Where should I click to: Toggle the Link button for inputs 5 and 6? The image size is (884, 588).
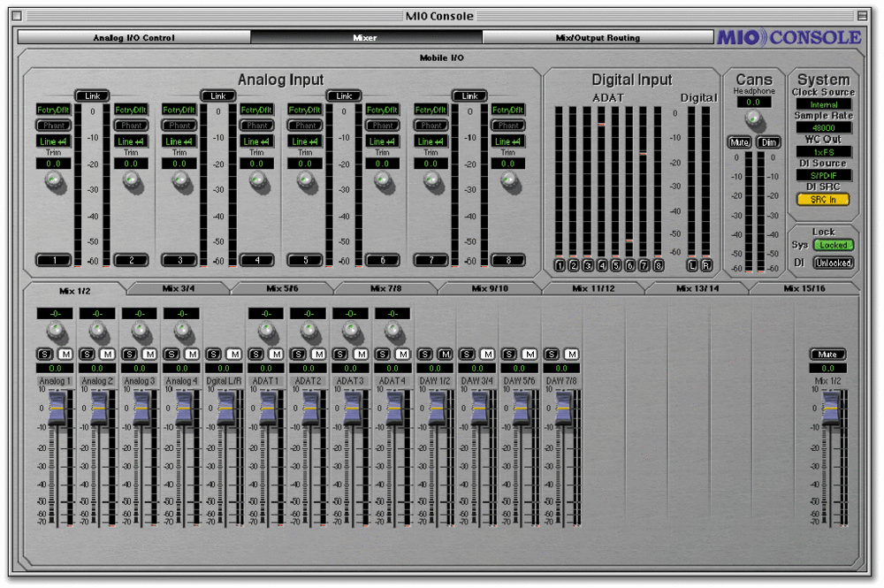pos(344,95)
